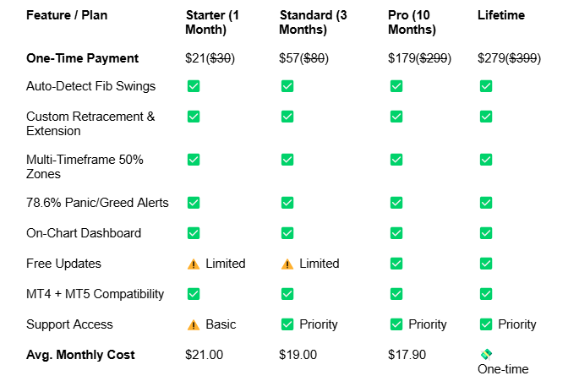Click the Free Updates warning icon under Standard
The height and width of the screenshot is (392, 568).
click(287, 264)
